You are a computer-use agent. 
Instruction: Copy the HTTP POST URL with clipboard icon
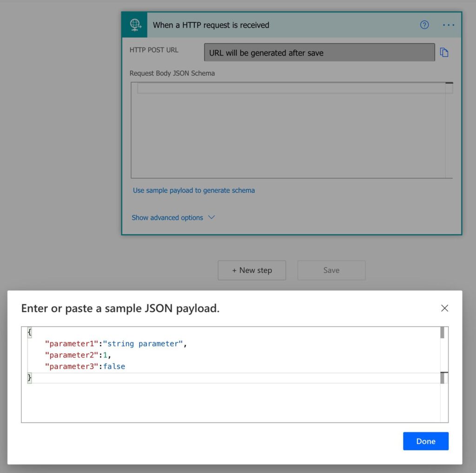tap(444, 52)
